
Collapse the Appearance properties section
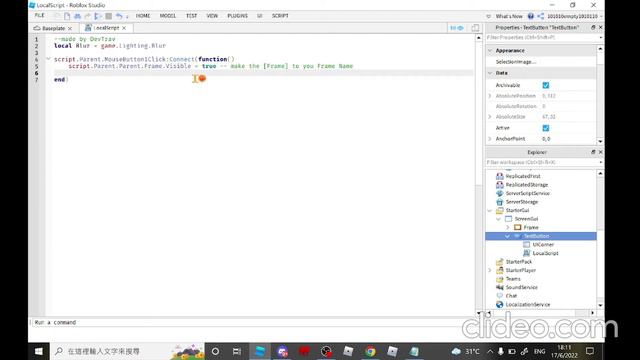tap(490, 51)
